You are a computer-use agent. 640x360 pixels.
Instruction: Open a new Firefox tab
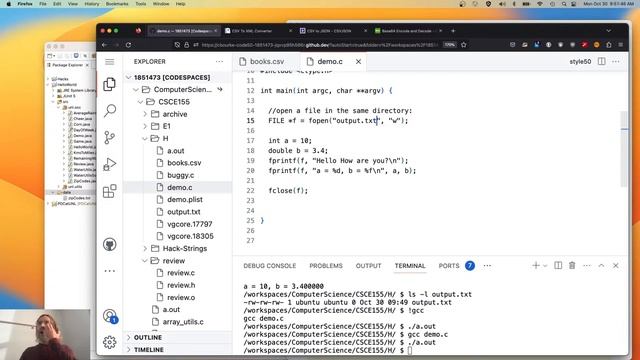[x=453, y=31]
